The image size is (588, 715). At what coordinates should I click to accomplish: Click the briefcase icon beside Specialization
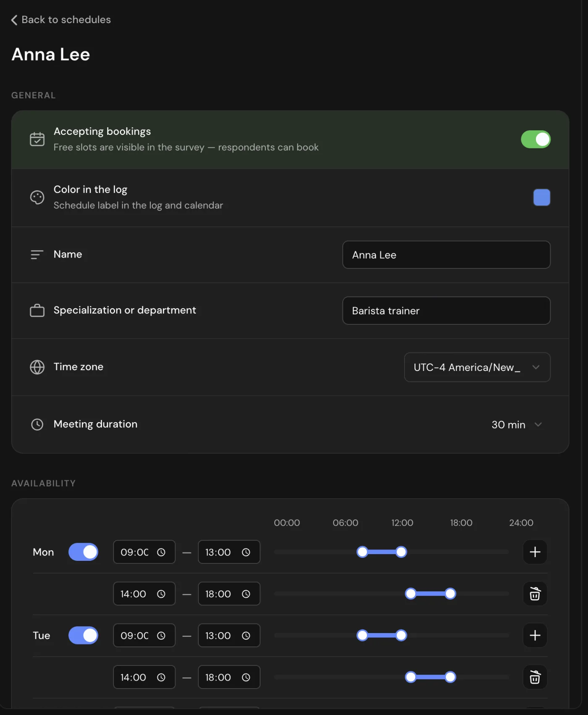coord(37,310)
